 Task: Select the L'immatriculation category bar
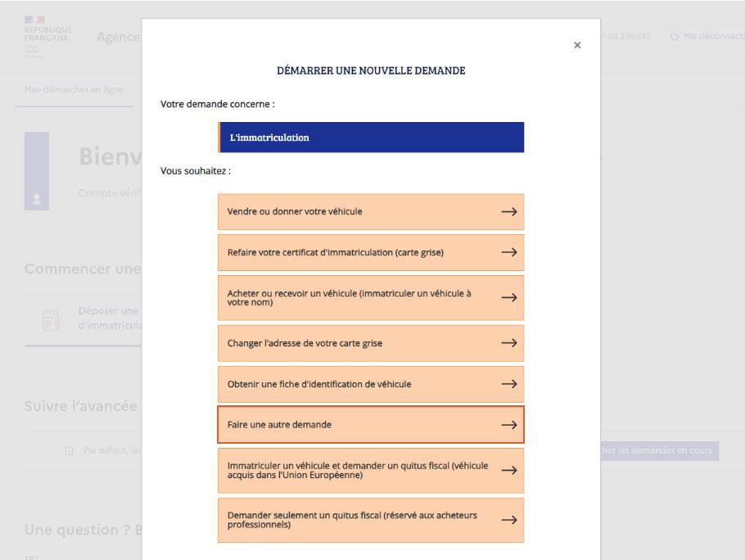(x=371, y=138)
